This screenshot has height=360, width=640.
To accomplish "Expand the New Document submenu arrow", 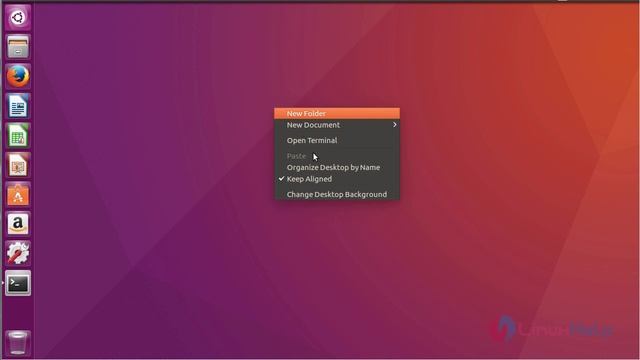I will pos(395,125).
